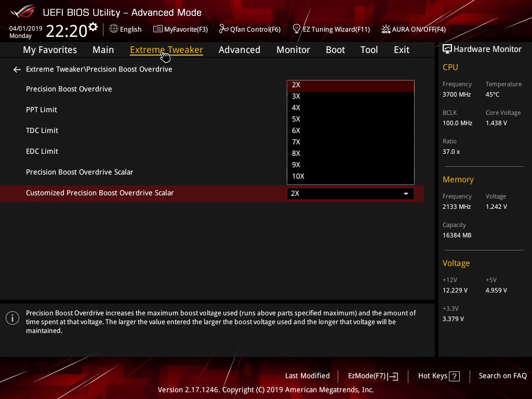
Task: Switch to the Main tab
Action: click(103, 50)
